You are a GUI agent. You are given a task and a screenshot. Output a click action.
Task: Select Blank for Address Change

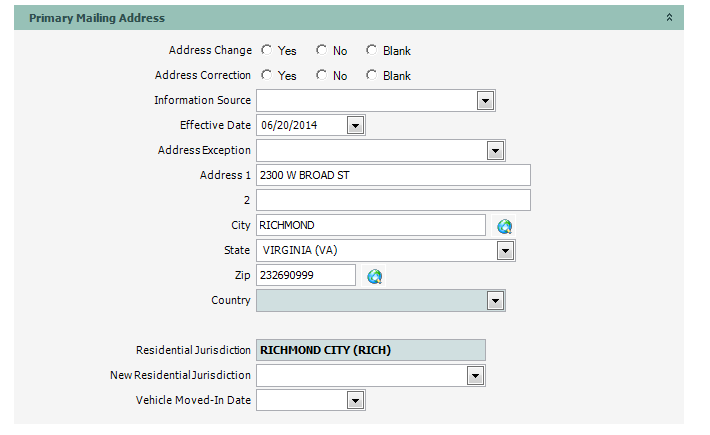pos(371,50)
